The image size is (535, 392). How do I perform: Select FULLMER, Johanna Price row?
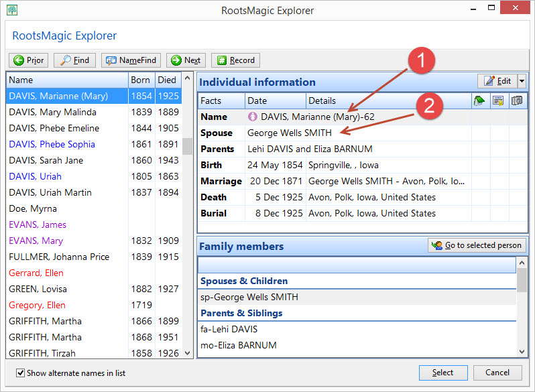[x=94, y=257]
